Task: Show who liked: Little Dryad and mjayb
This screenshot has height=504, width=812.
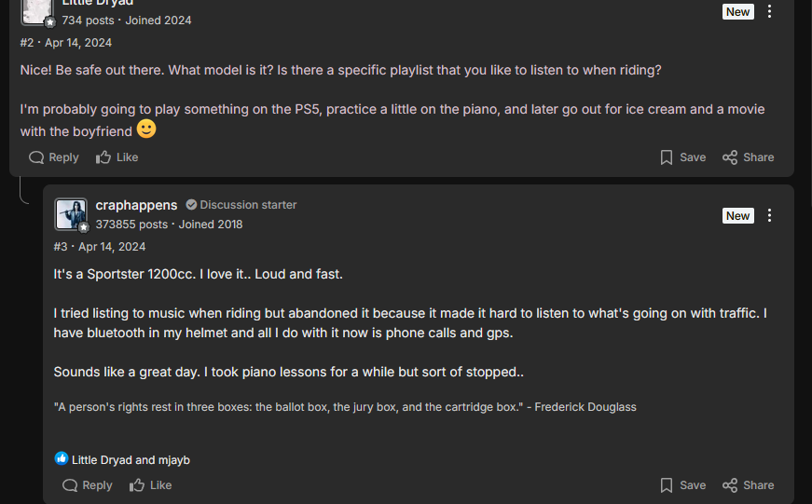Action: click(131, 460)
